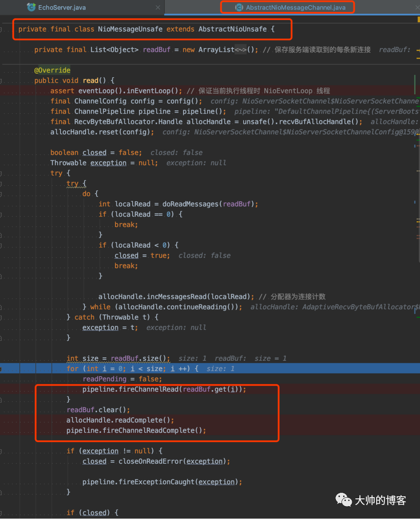Click the 'if (closed) {' line

click(92, 513)
